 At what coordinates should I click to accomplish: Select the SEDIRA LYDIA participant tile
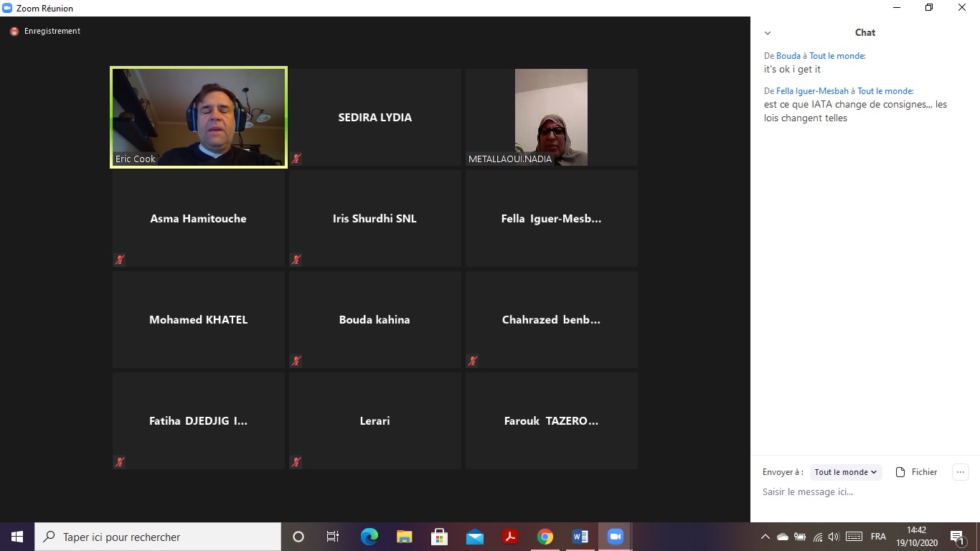click(x=375, y=118)
